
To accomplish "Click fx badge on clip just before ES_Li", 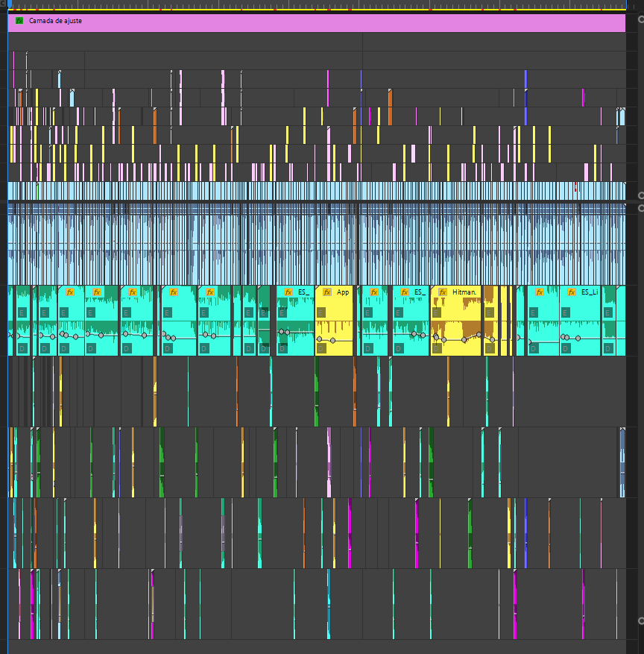I will (x=540, y=292).
